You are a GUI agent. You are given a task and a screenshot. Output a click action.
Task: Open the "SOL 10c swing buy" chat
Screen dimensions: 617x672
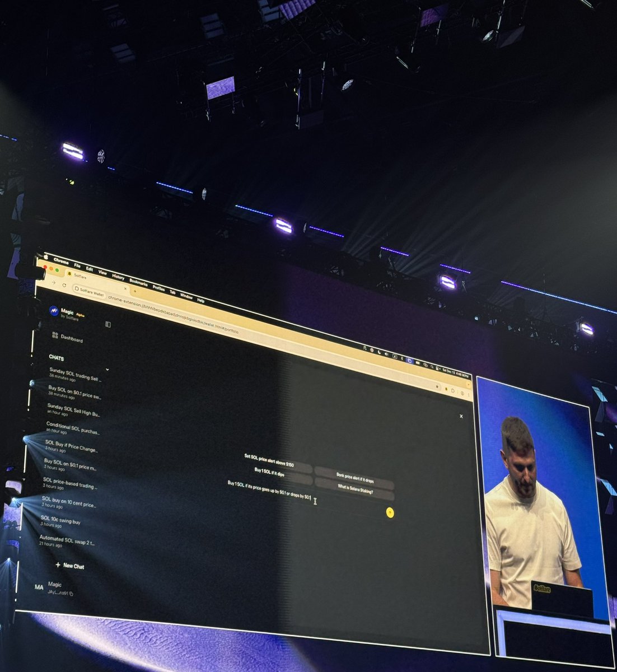click(60, 521)
